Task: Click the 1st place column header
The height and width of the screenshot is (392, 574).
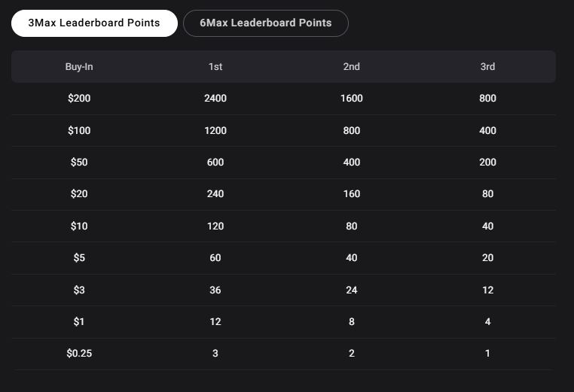Action: [x=215, y=66]
